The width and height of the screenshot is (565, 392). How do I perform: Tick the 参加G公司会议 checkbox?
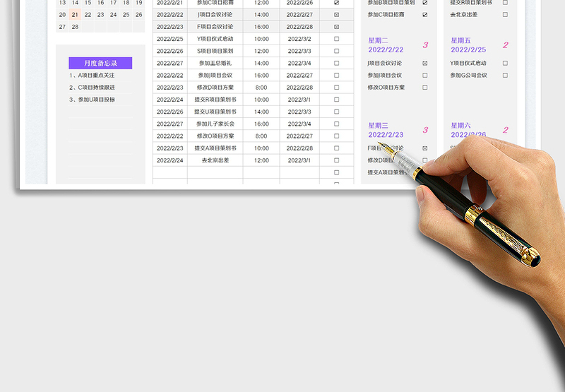(x=505, y=76)
